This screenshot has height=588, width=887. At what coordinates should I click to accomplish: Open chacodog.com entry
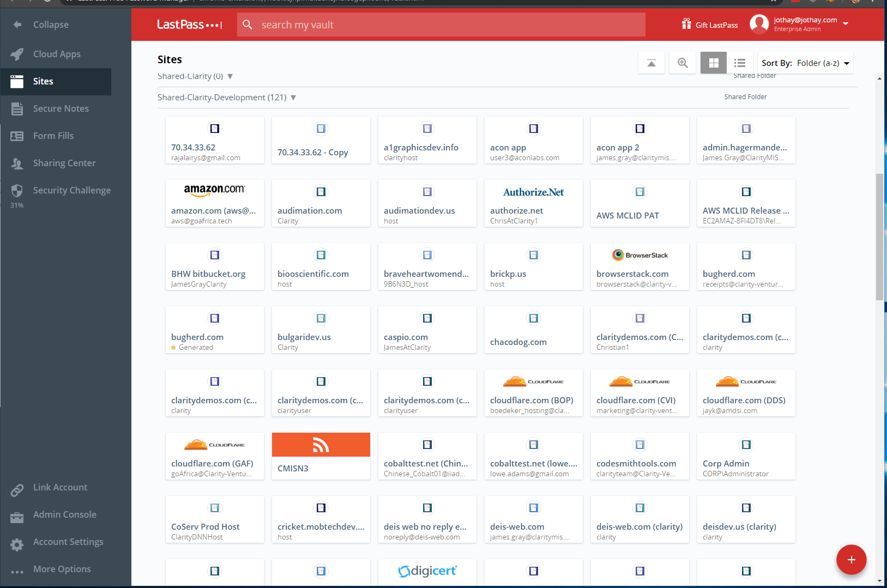(x=534, y=330)
